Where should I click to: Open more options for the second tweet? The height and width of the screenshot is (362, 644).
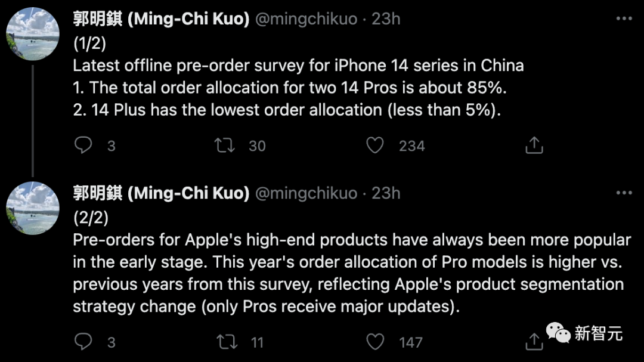coord(623,193)
